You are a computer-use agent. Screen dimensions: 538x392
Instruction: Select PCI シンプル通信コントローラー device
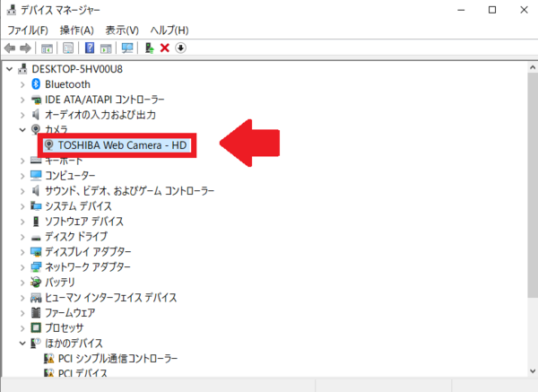pos(117,358)
